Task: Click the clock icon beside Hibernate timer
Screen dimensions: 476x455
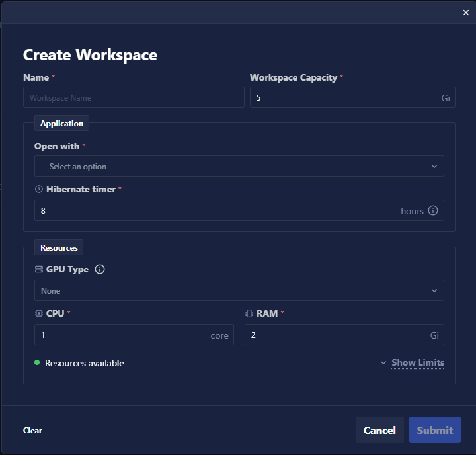Action: click(x=39, y=189)
